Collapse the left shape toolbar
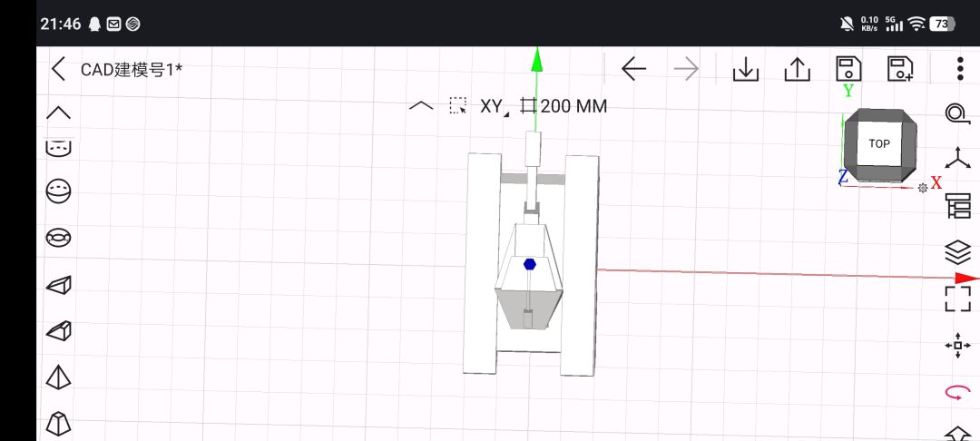The image size is (980, 441). click(x=59, y=113)
